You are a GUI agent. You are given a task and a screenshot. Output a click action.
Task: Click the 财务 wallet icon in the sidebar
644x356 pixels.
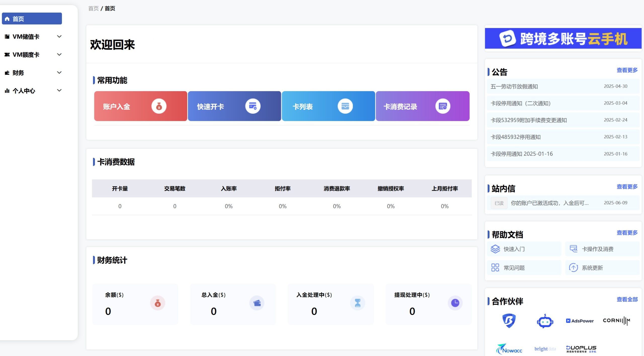tap(7, 73)
